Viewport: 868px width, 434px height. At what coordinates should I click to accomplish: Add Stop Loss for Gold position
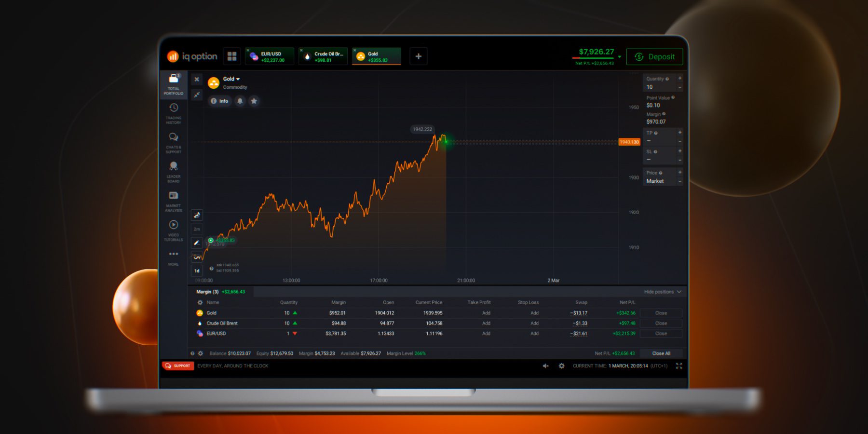pos(534,313)
